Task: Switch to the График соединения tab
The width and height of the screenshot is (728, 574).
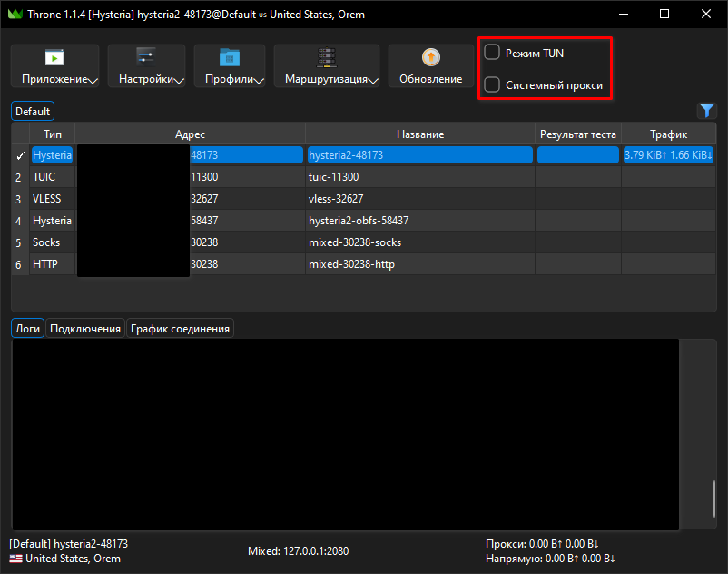Action: click(x=180, y=329)
